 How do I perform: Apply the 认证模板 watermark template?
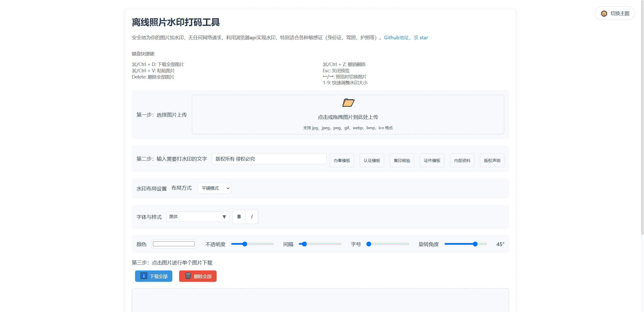click(x=372, y=160)
